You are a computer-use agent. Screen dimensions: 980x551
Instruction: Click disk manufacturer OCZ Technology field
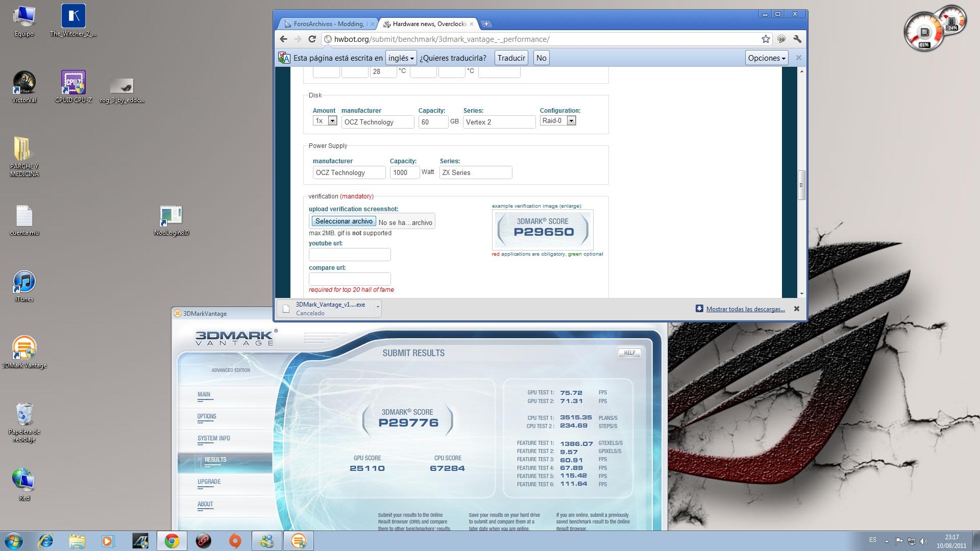pyautogui.click(x=378, y=122)
